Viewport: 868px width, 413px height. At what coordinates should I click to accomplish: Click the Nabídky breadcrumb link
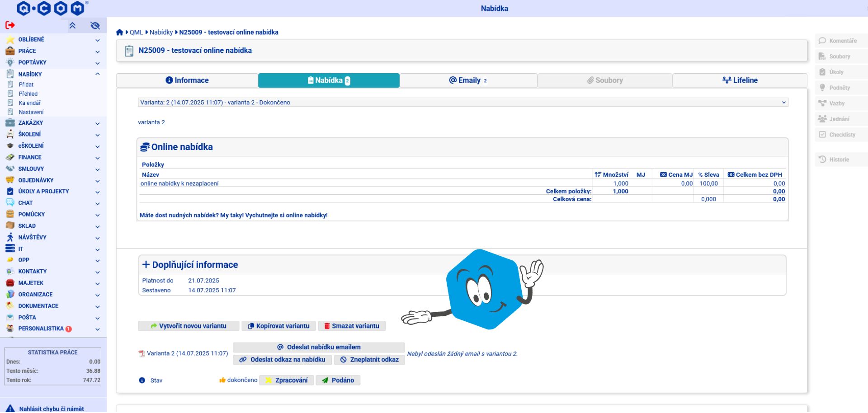click(x=161, y=33)
